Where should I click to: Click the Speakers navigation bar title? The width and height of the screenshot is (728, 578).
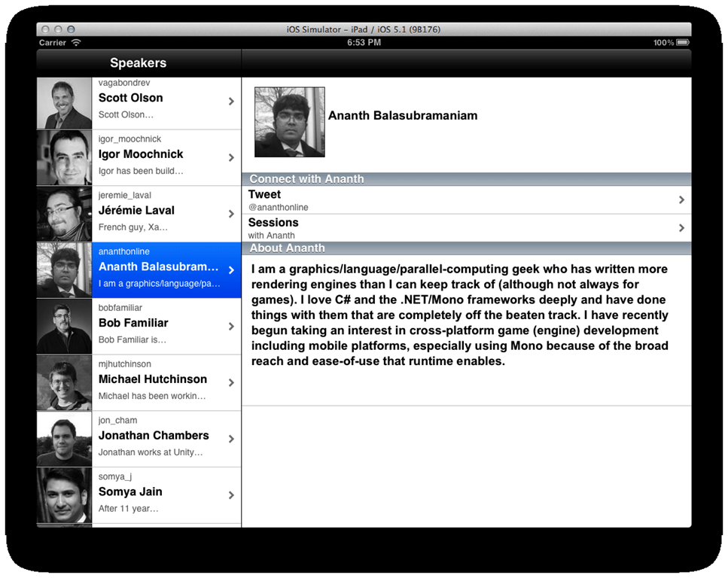click(x=139, y=62)
